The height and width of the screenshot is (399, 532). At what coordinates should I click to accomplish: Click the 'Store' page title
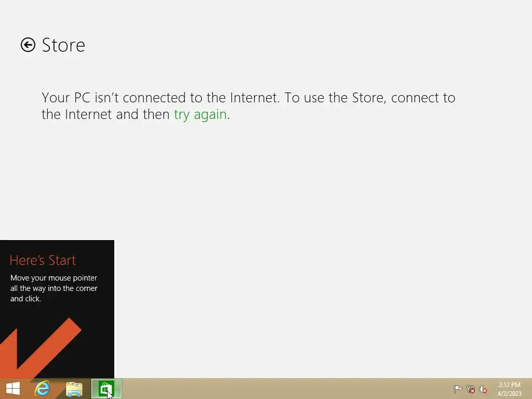coord(63,45)
